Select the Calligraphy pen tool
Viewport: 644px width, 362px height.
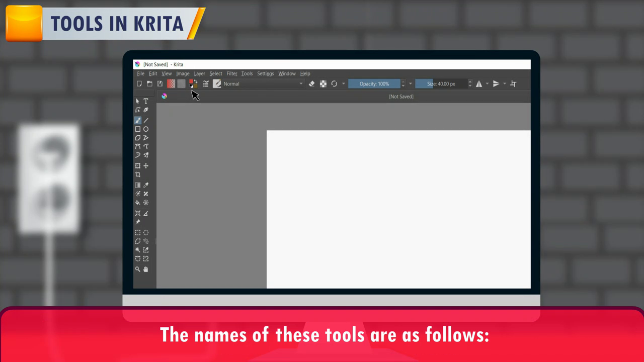coord(146,110)
